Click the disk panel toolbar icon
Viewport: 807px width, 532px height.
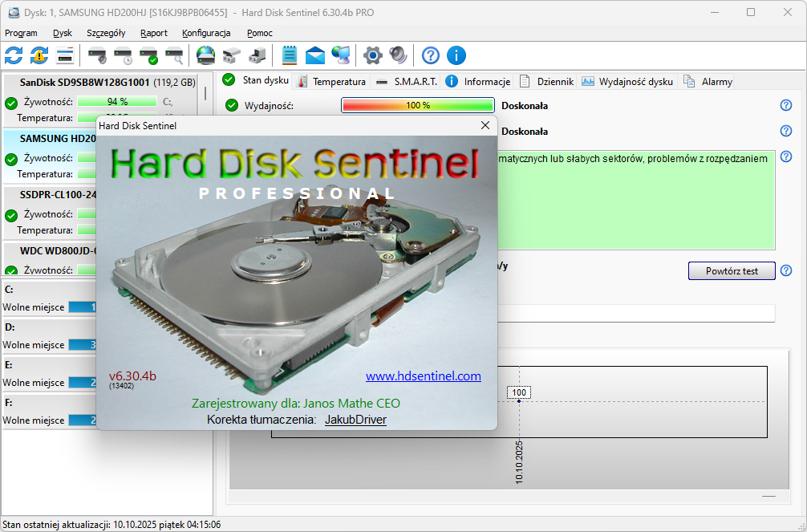click(x=65, y=55)
